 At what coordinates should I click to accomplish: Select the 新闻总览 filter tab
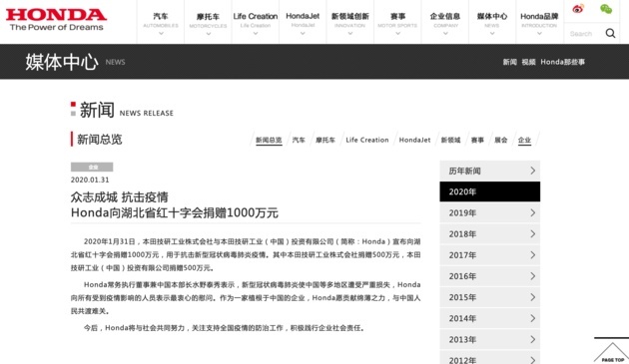click(269, 140)
